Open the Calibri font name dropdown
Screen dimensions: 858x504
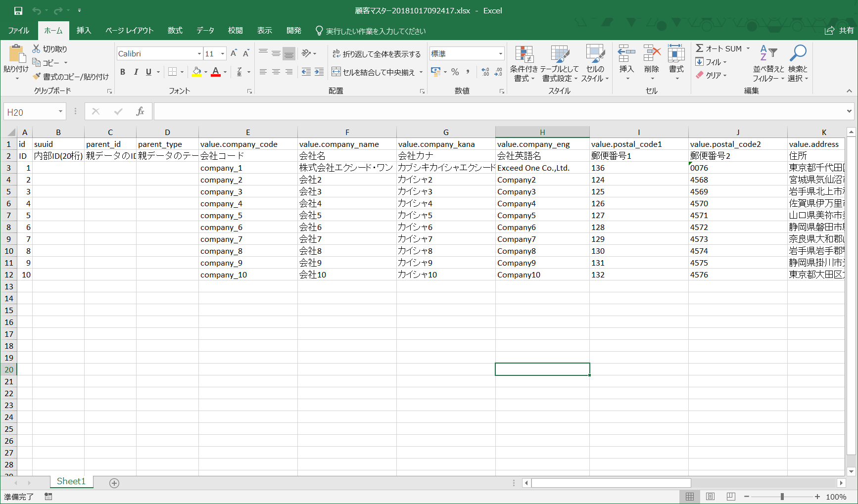(x=199, y=54)
